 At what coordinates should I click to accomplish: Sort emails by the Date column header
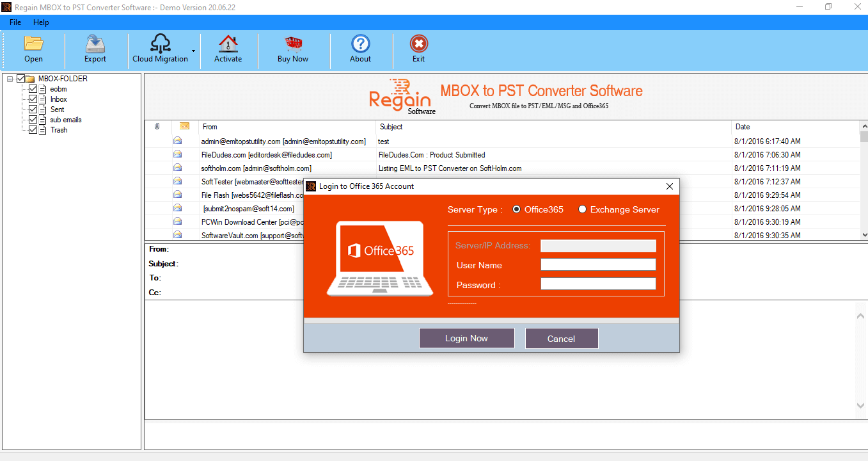(796, 127)
